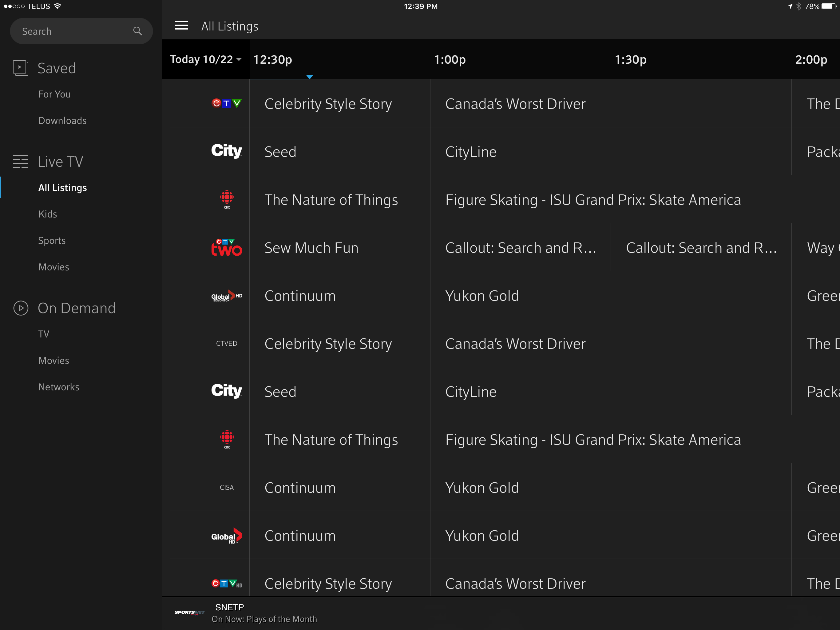Tap the 12:30p time header
Screen dimensions: 840x630
point(273,59)
